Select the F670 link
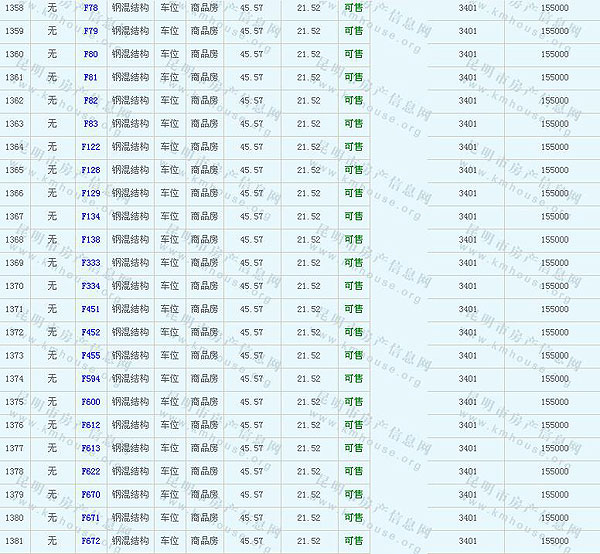Viewport: 600px width, 554px height. [x=90, y=495]
